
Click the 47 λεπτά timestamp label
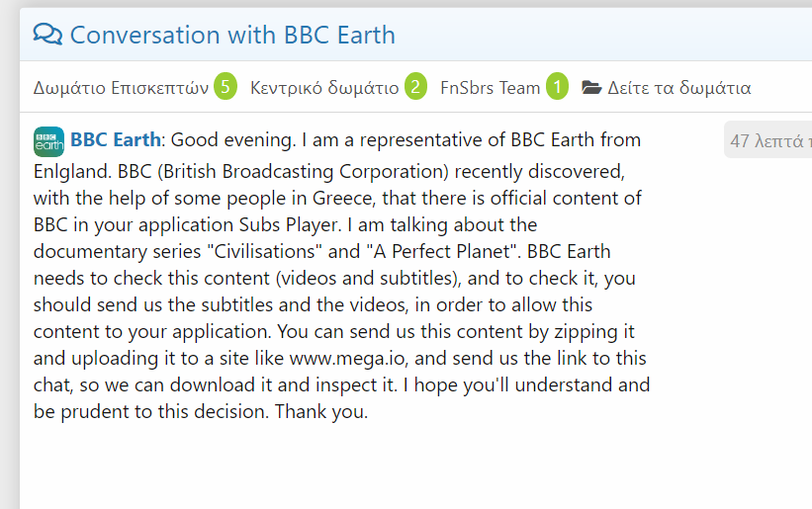pyautogui.click(x=769, y=141)
